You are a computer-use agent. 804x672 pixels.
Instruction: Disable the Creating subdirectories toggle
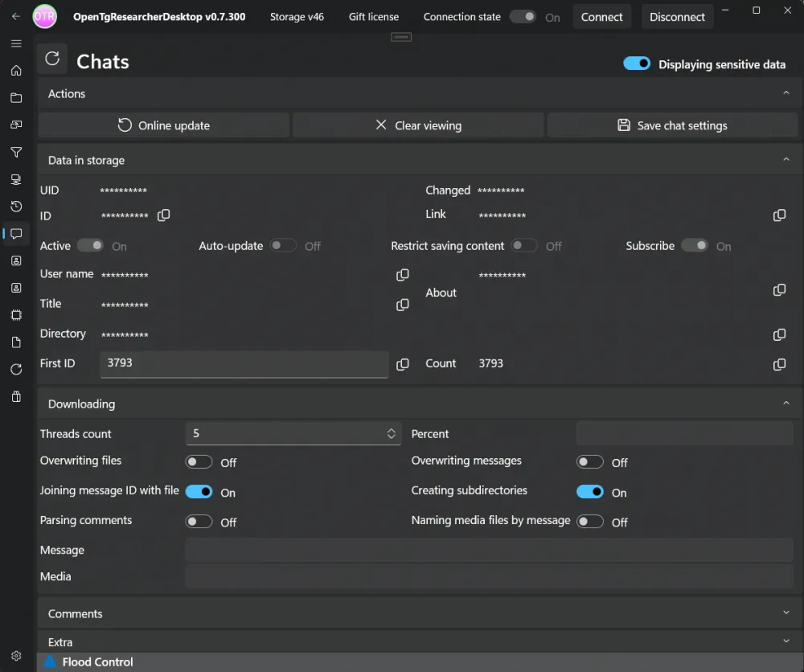tap(590, 492)
